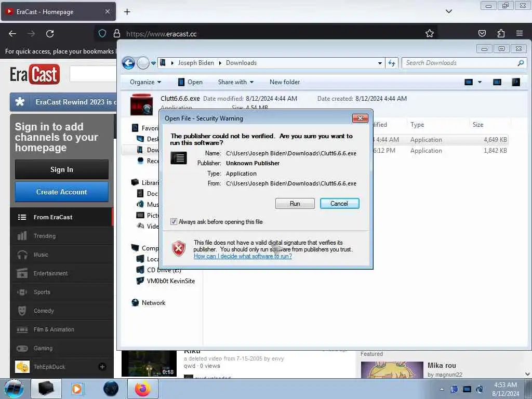Open the Organize menu
Screen dimensions: 532x399
coord(145,82)
